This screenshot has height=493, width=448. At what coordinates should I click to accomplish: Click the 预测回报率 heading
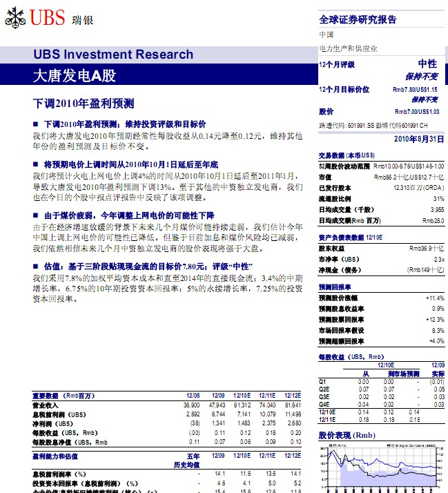[335, 287]
